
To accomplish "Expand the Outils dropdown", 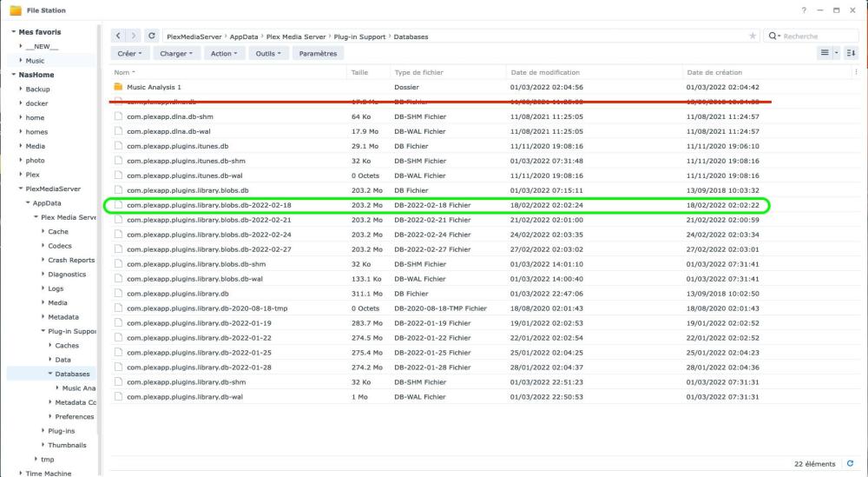I will click(x=268, y=53).
